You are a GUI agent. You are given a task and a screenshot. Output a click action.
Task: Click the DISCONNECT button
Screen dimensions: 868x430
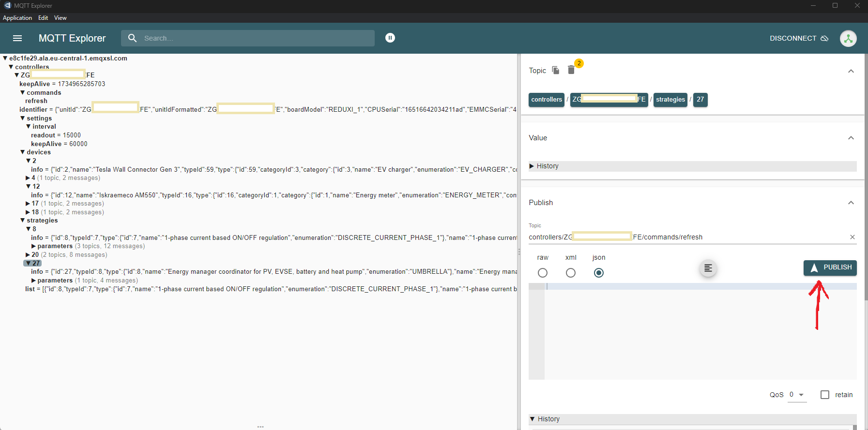click(799, 38)
